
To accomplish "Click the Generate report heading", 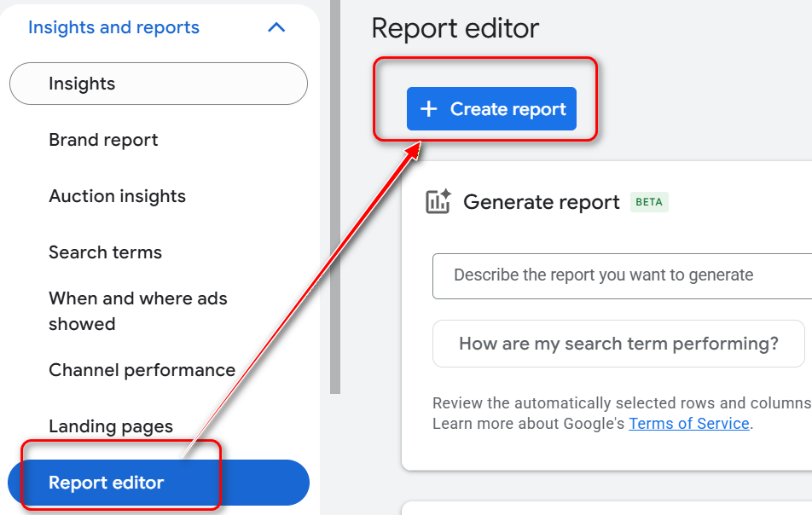I will click(541, 202).
